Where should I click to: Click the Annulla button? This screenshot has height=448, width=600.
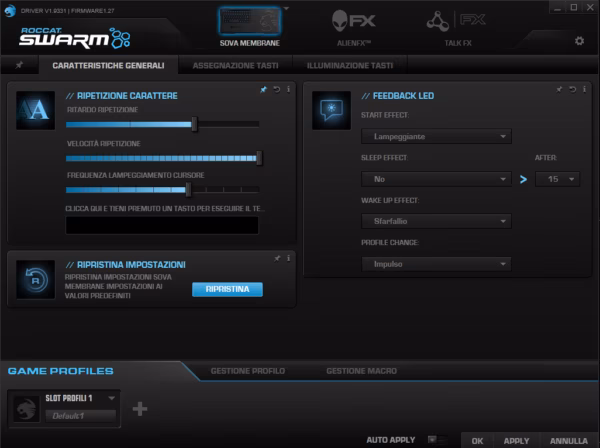pos(569,441)
